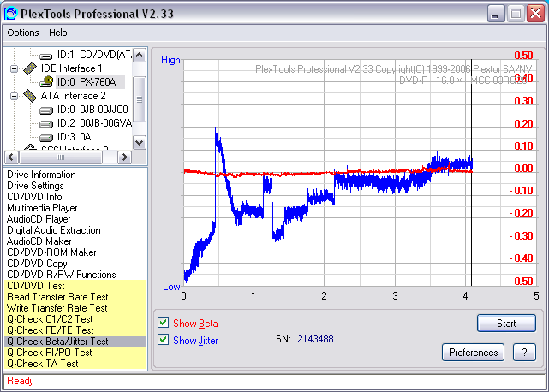Image resolution: width=549 pixels, height=392 pixels.
Task: Click the device tree scroll down arrow
Action: click(140, 142)
